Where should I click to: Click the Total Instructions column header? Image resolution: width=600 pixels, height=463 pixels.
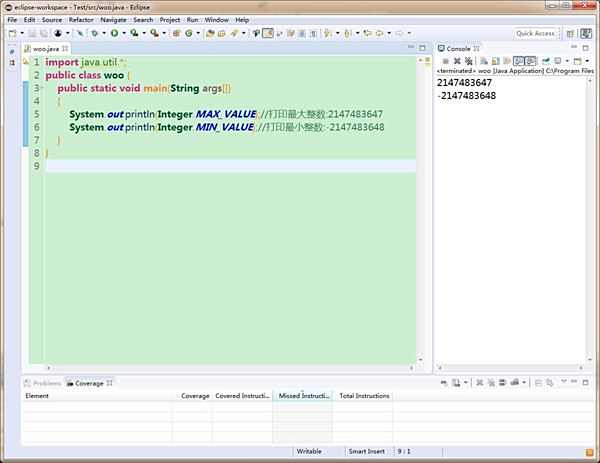tap(364, 396)
